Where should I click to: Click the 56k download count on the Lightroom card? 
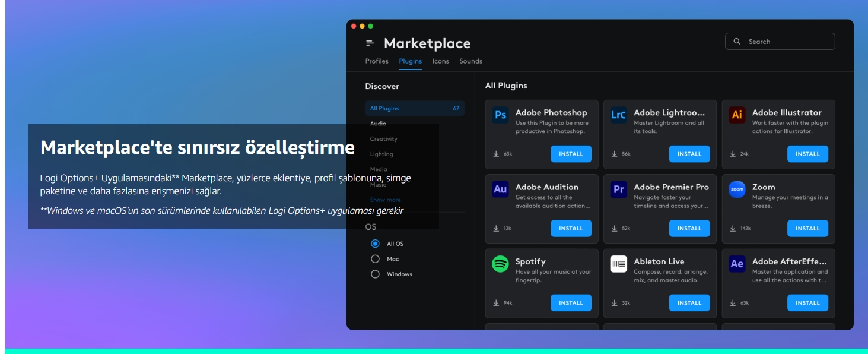(626, 154)
